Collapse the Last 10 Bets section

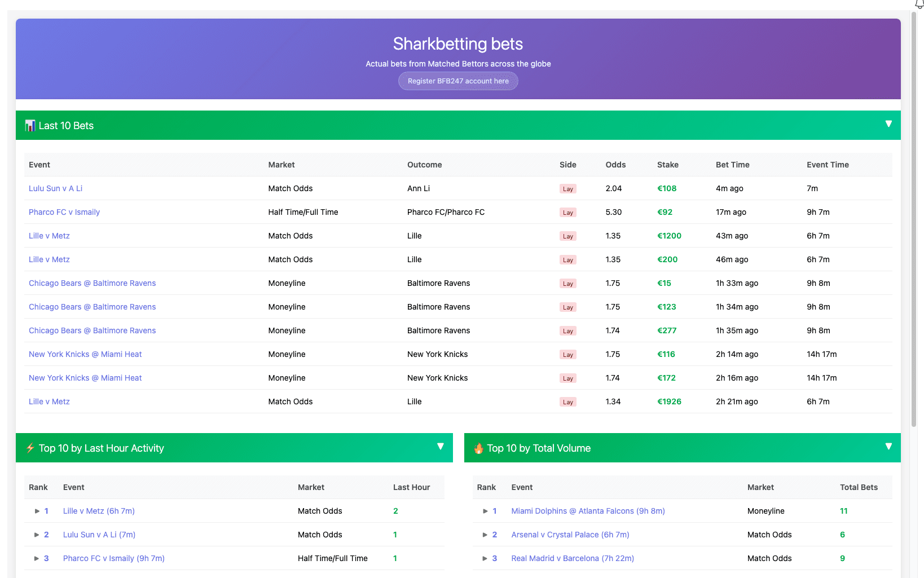[x=888, y=124]
